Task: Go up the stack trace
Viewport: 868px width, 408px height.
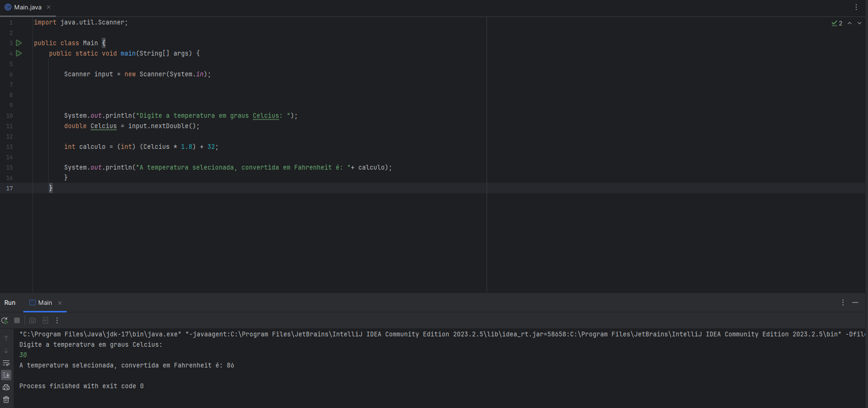Action: [x=6, y=338]
